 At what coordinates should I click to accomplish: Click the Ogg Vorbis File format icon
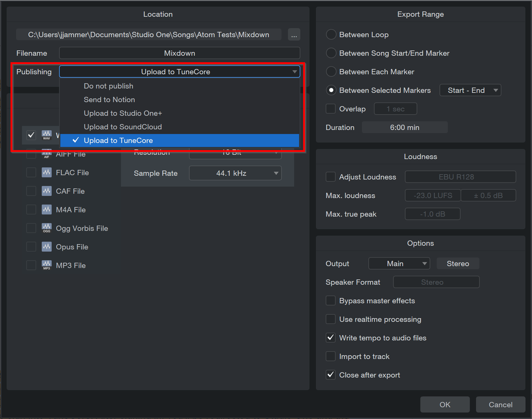47,228
